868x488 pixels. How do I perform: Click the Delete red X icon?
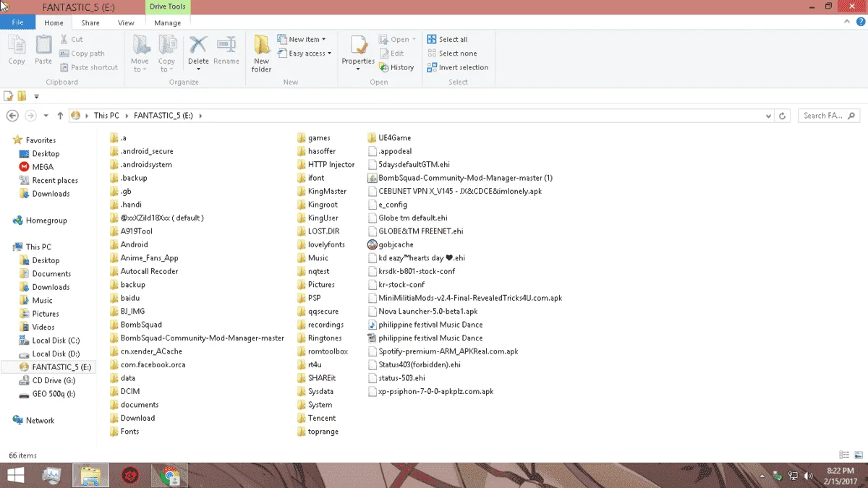(198, 45)
